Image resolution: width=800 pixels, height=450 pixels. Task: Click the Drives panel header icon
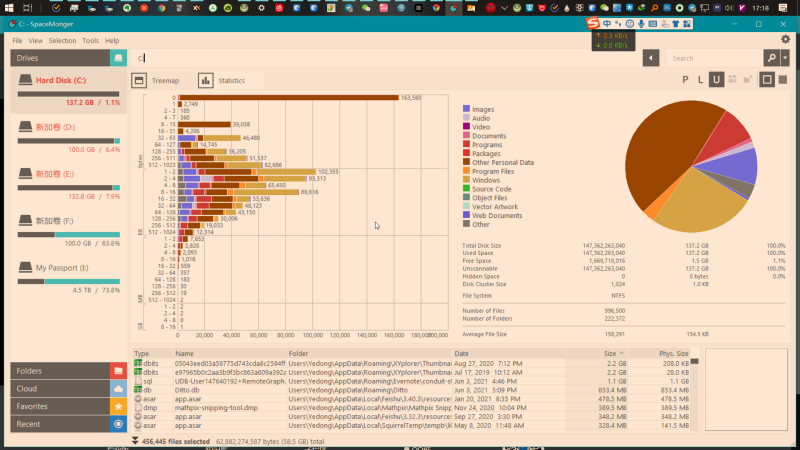point(118,58)
